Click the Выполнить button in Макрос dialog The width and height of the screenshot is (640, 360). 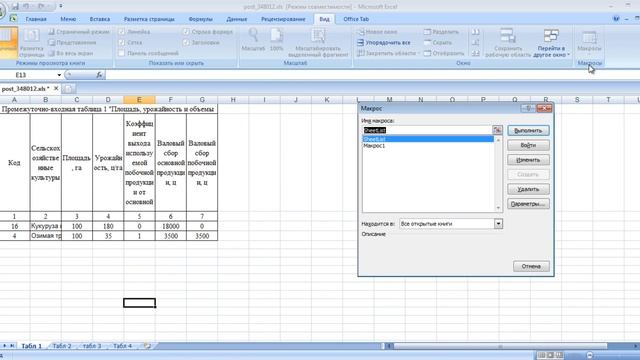528,131
